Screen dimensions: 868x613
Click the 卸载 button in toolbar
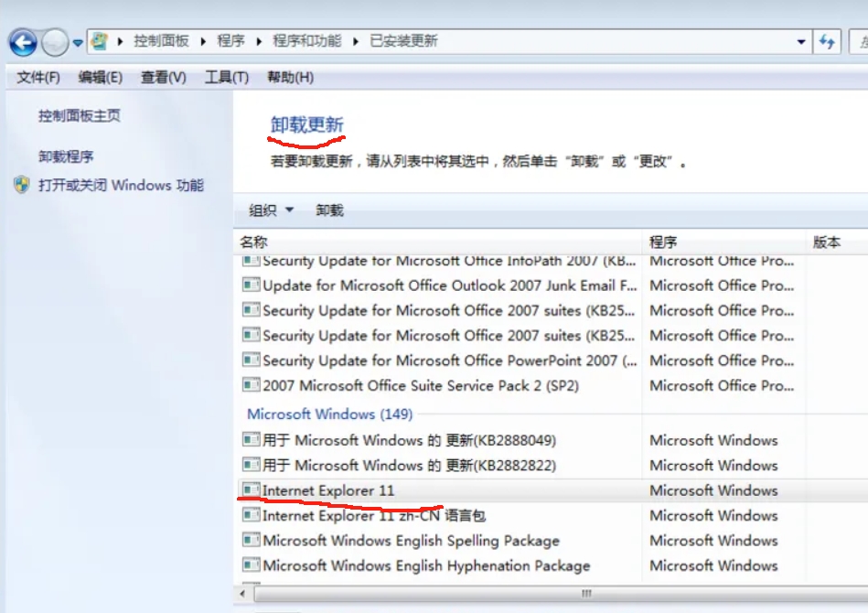pos(329,210)
